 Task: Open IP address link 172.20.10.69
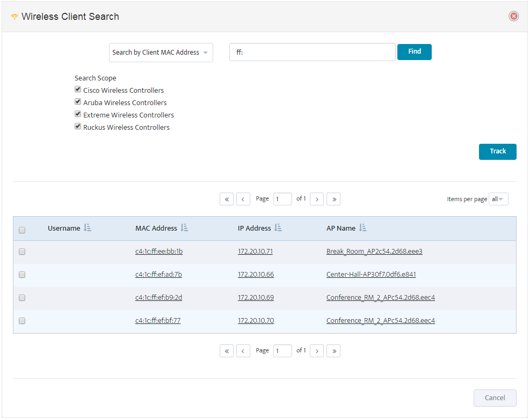pos(256,298)
